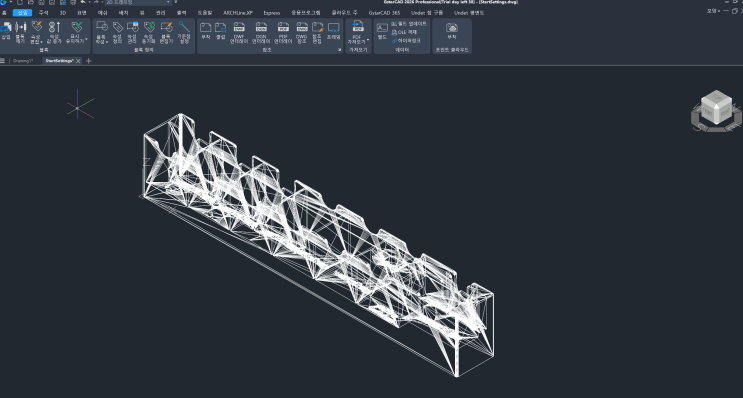Switch to the 3D ribbon tab
The height and width of the screenshot is (398, 743).
[63, 13]
